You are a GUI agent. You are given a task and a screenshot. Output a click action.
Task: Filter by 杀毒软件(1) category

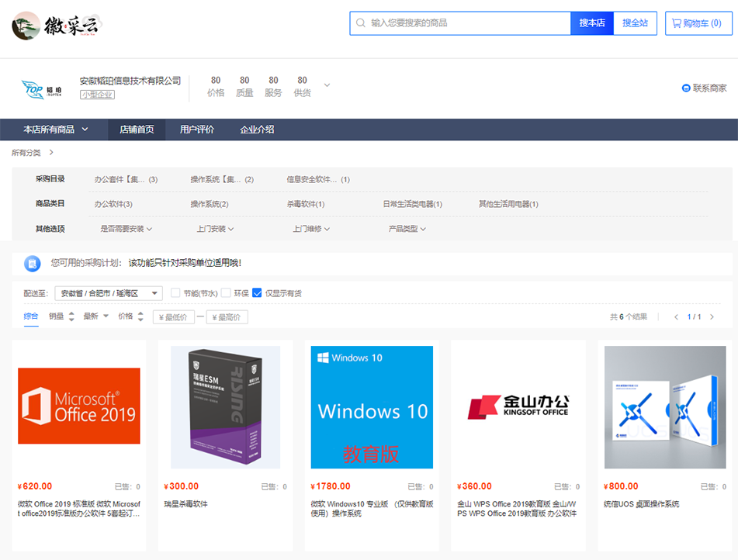pyautogui.click(x=306, y=204)
